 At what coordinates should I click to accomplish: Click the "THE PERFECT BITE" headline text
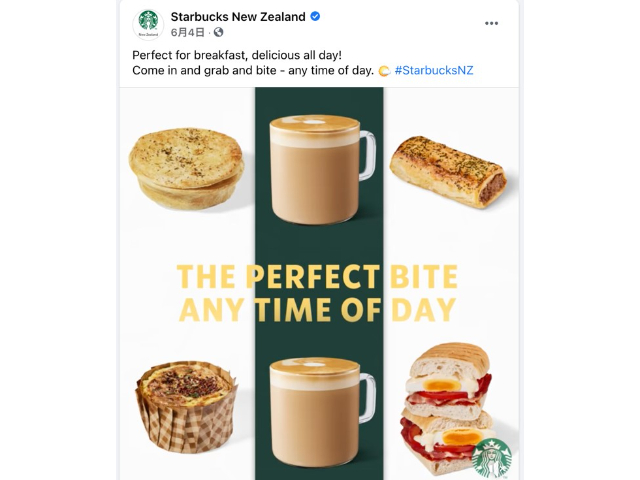coord(317,277)
